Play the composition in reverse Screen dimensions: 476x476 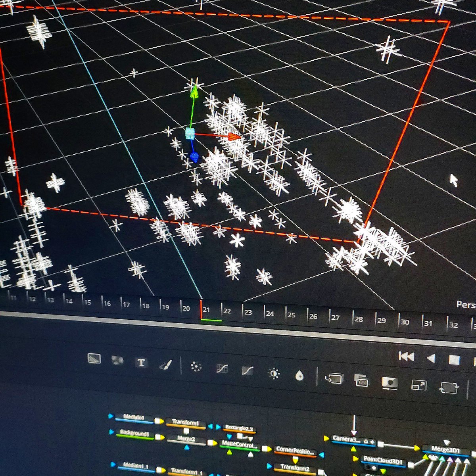pos(431,359)
